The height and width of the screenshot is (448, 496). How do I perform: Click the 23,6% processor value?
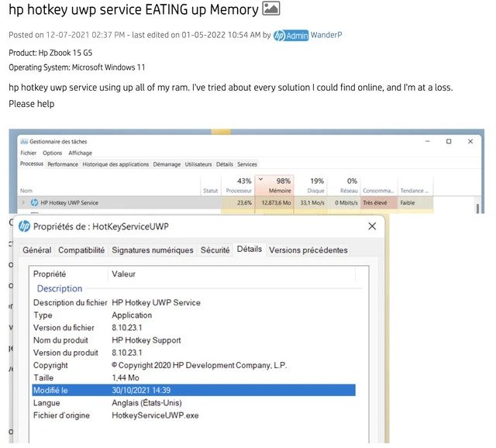[x=245, y=203]
